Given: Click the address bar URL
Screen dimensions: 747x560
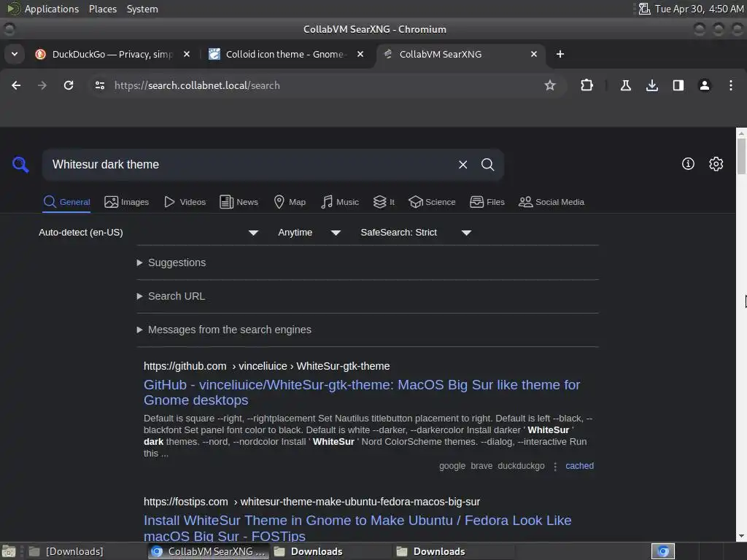Looking at the screenshot, I should pos(197,86).
